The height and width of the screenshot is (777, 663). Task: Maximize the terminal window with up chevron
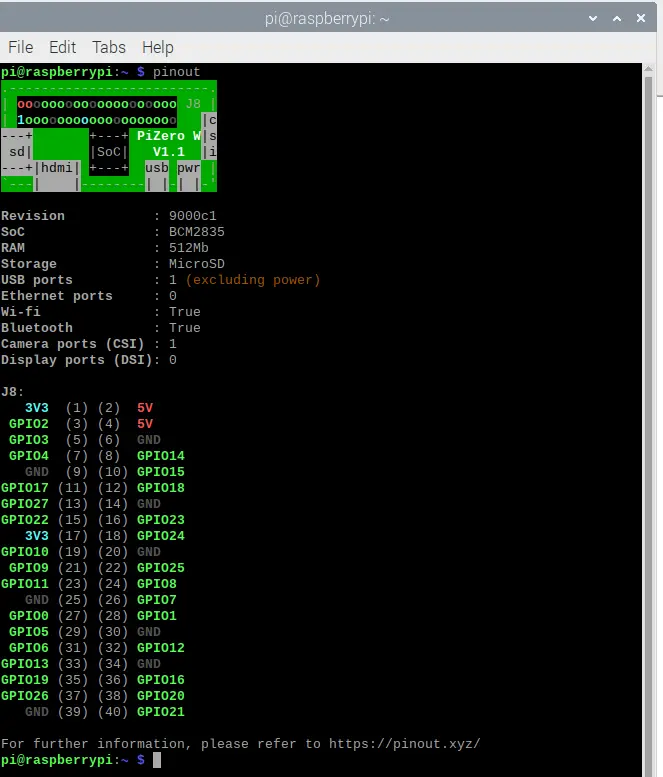pos(617,18)
